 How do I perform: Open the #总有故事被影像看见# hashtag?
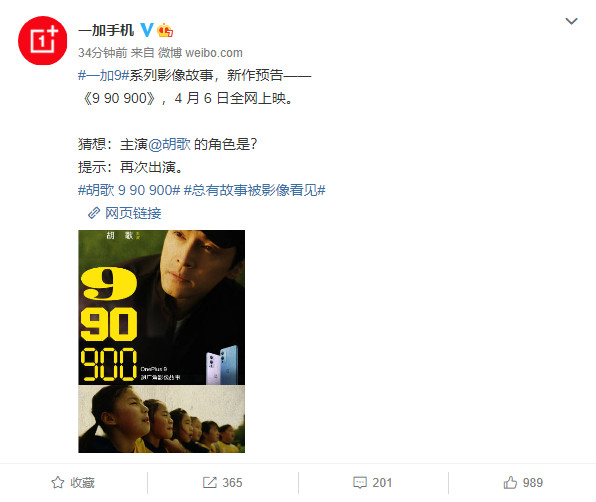(255, 190)
